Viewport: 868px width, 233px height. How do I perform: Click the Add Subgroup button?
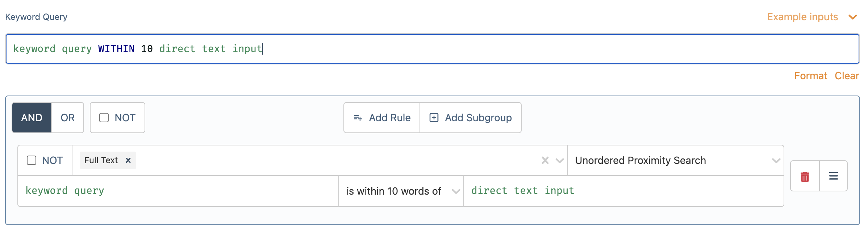[471, 118]
